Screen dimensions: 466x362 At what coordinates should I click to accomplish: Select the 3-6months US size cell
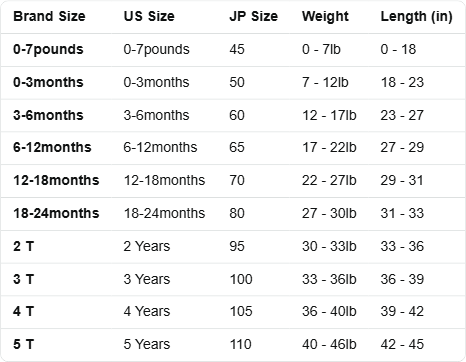tap(156, 115)
